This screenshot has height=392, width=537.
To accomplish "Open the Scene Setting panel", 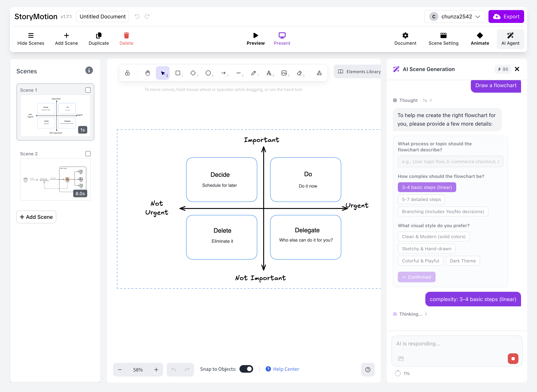I will pyautogui.click(x=443, y=39).
